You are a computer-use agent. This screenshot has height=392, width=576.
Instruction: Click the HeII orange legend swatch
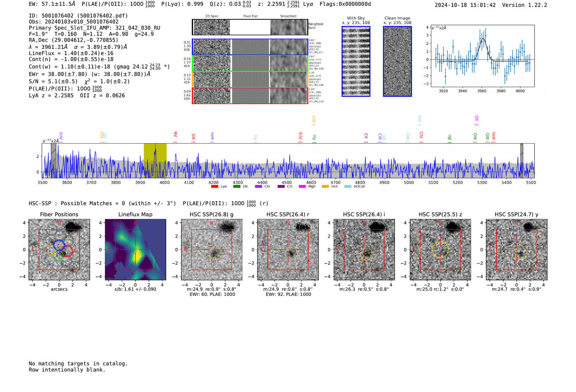(325, 186)
